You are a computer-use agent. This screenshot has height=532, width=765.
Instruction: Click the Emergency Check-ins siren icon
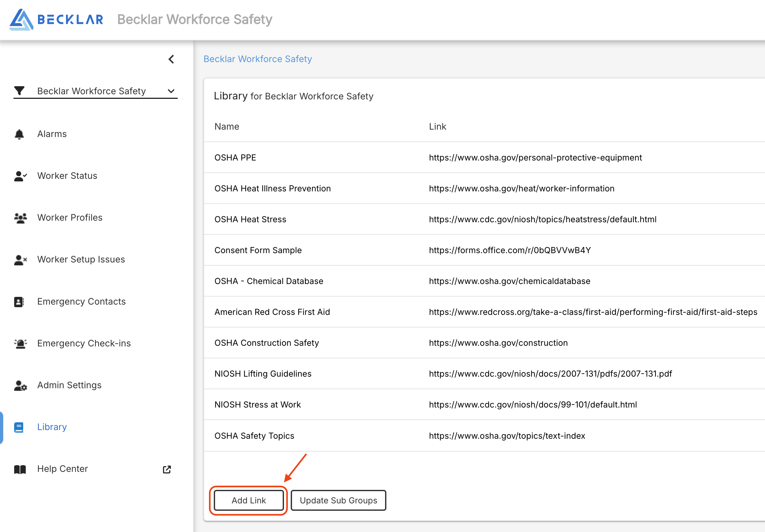[20, 344]
